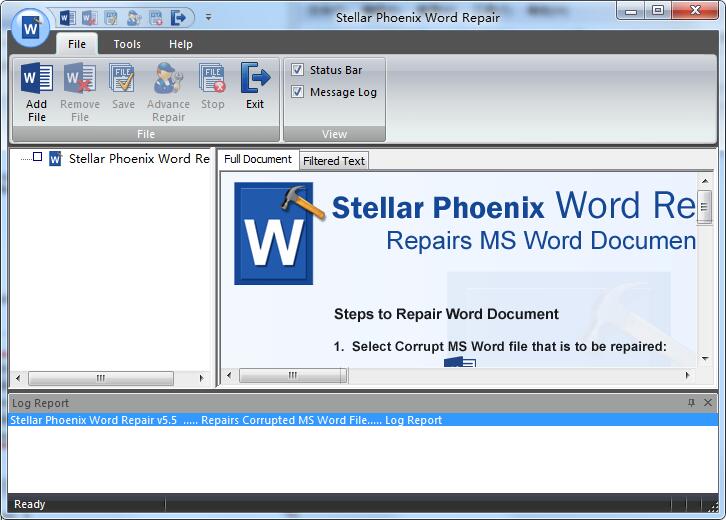Open the Tools ribbon tab
Viewport: 726px width, 520px height.
point(127,44)
